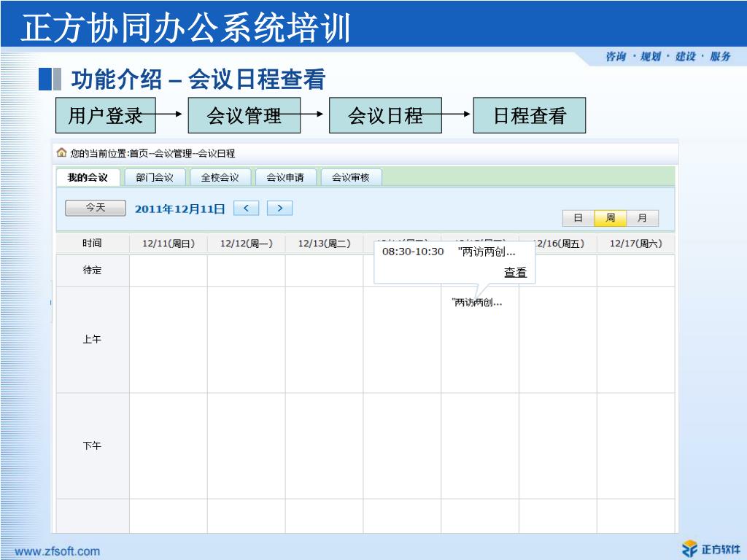The width and height of the screenshot is (747, 560).
Task: Click the 日程查看 step box
Action: coord(530,115)
